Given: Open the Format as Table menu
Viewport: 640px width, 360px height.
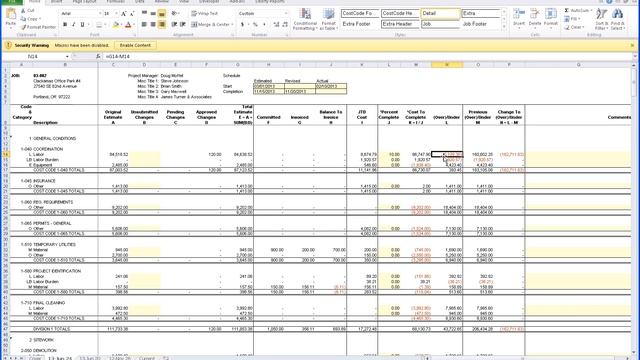Looking at the screenshot, I should 328,19.
